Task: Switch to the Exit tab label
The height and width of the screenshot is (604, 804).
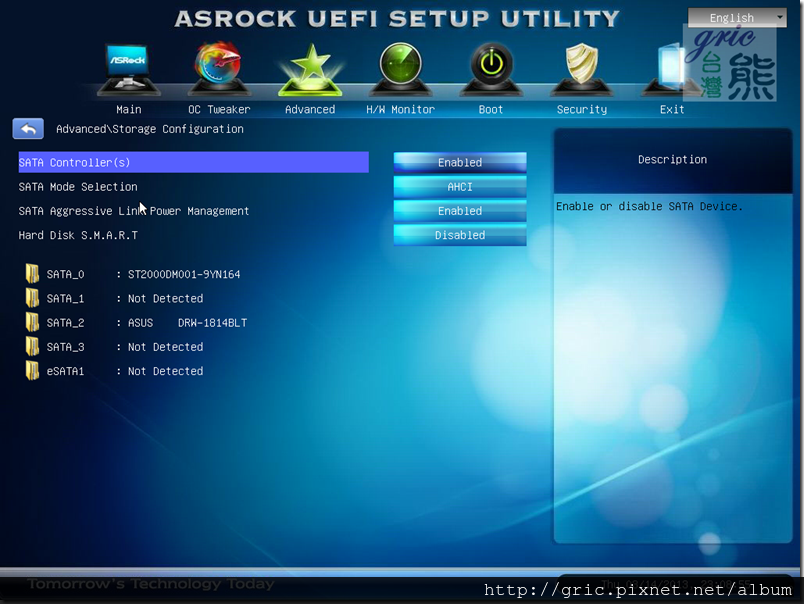Action: click(672, 109)
